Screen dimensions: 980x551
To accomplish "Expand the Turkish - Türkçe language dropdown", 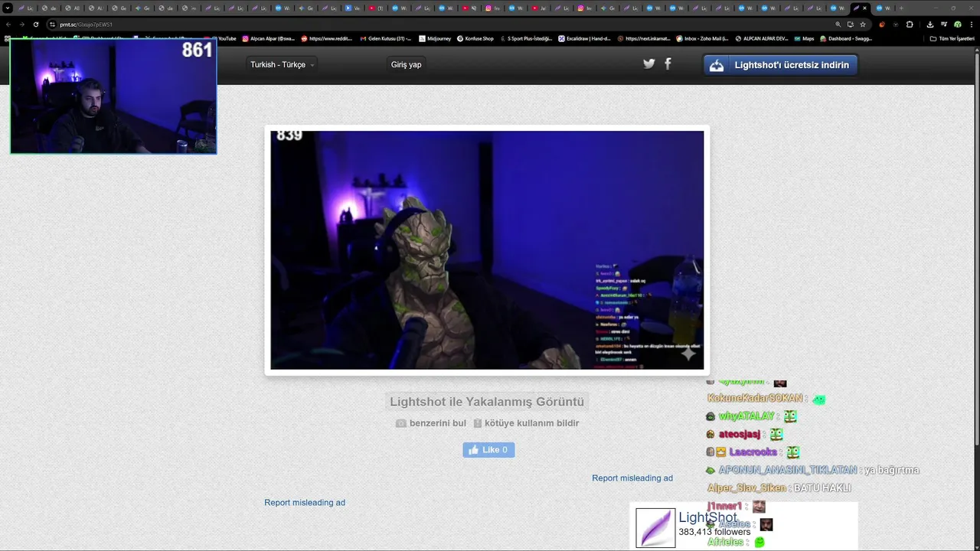I will [x=283, y=65].
